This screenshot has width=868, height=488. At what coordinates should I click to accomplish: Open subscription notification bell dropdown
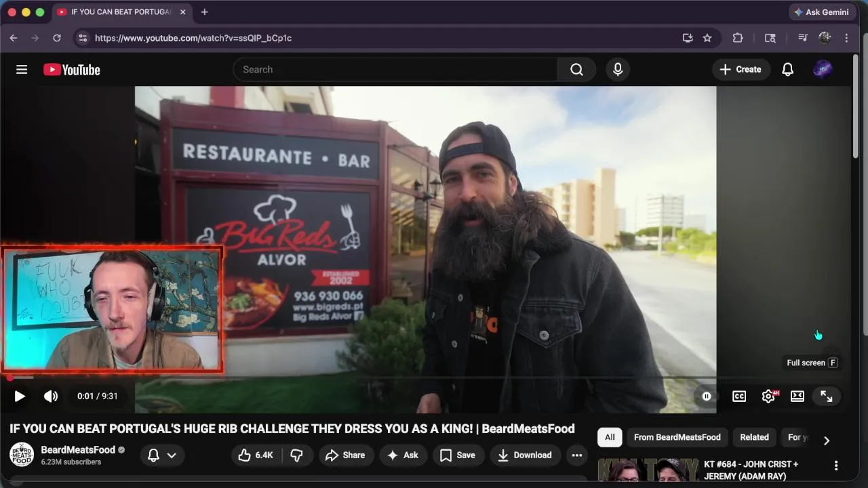[162, 455]
